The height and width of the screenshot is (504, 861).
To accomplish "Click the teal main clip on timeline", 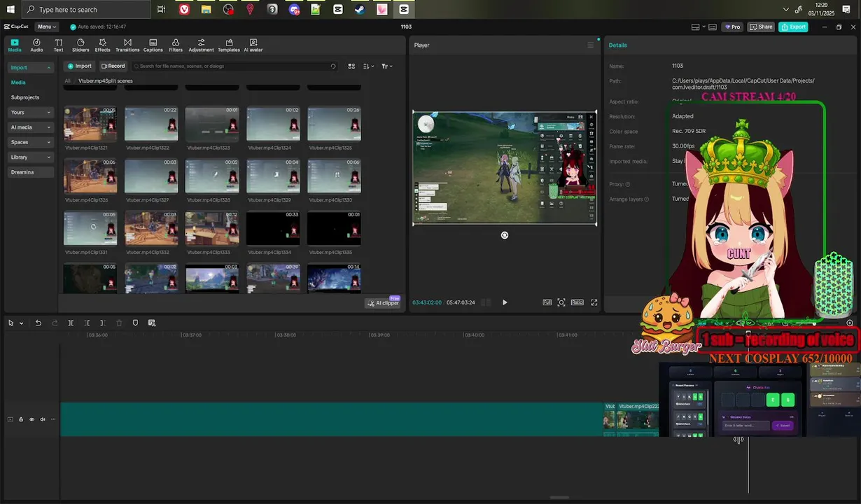I will 332,419.
